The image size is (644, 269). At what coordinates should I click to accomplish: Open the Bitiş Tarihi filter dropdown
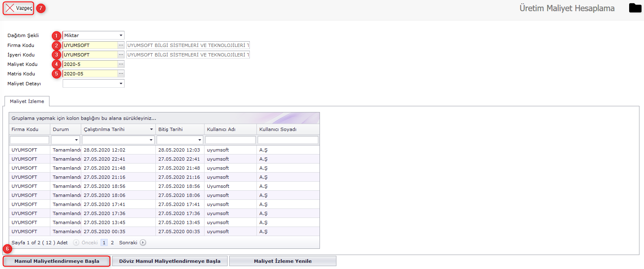[200, 140]
